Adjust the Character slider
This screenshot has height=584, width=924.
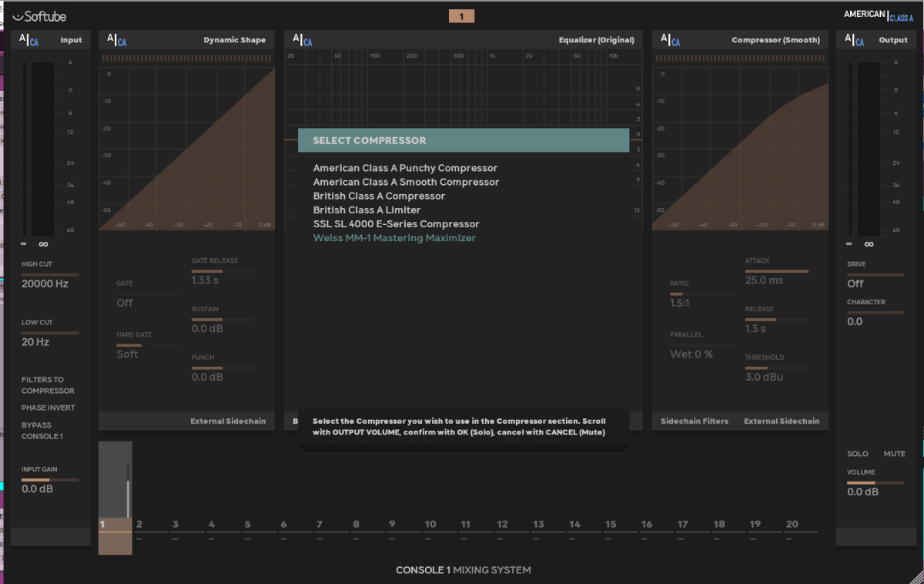click(x=875, y=313)
